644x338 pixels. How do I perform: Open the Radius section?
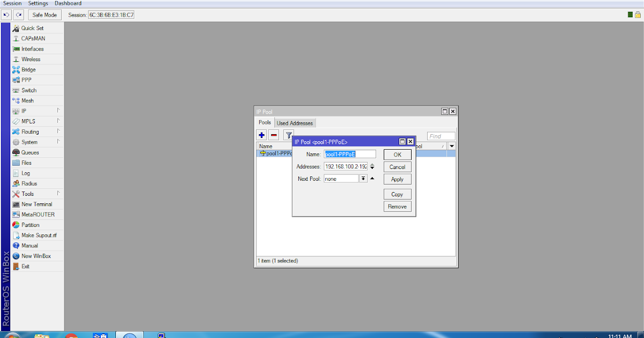point(29,183)
